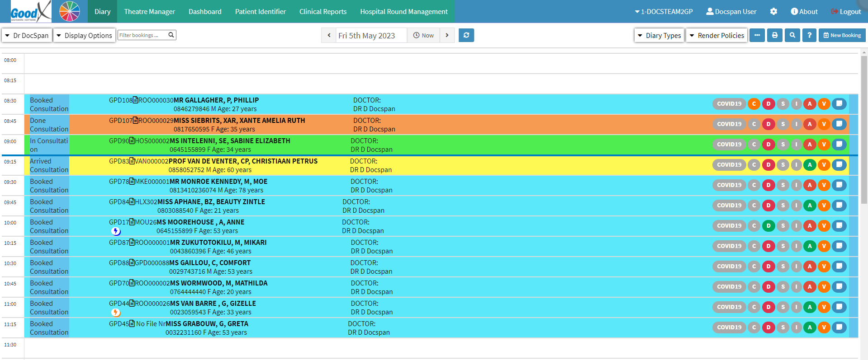Jump to current time with Now button
Viewport: 868px width, 360px height.
[423, 35]
